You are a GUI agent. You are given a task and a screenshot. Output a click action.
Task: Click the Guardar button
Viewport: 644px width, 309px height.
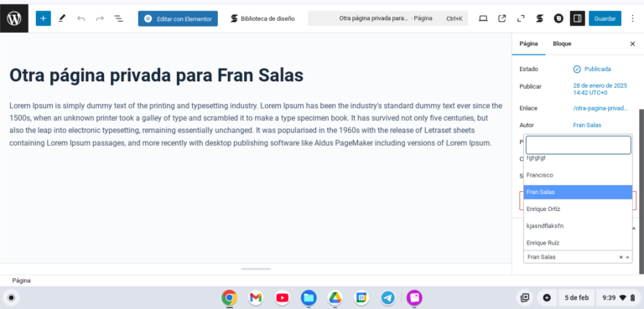605,18
